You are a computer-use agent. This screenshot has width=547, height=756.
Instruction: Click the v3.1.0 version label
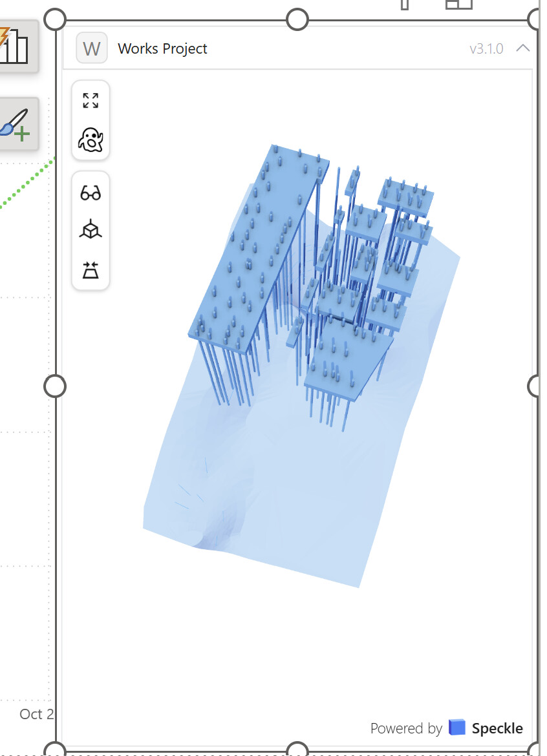(486, 48)
